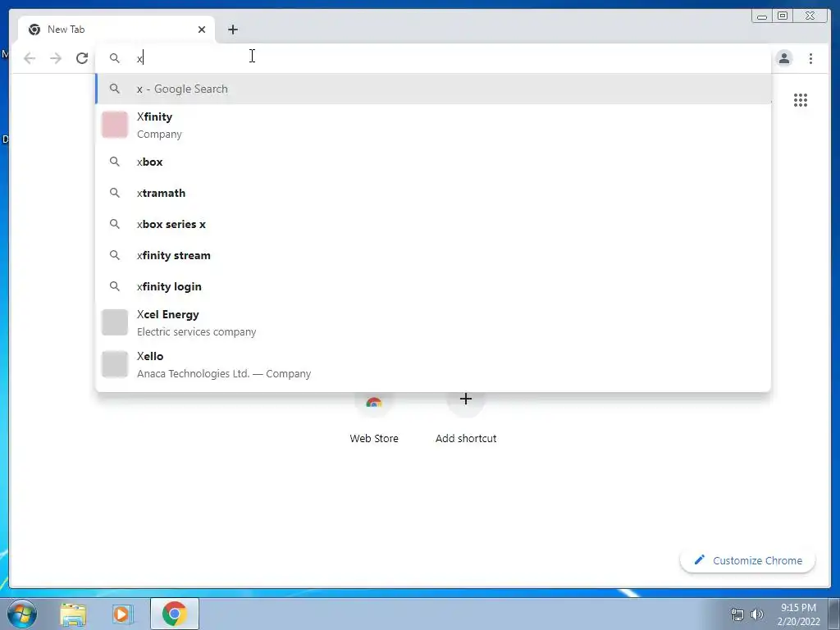Open a new tab with plus button
The image size is (840, 630).
[232, 30]
